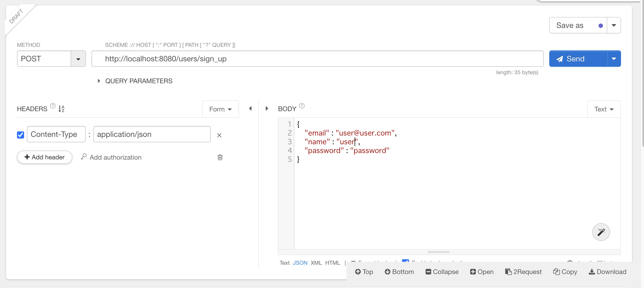644x288 pixels.
Task: Click the BODY help question mark icon
Action: [302, 106]
